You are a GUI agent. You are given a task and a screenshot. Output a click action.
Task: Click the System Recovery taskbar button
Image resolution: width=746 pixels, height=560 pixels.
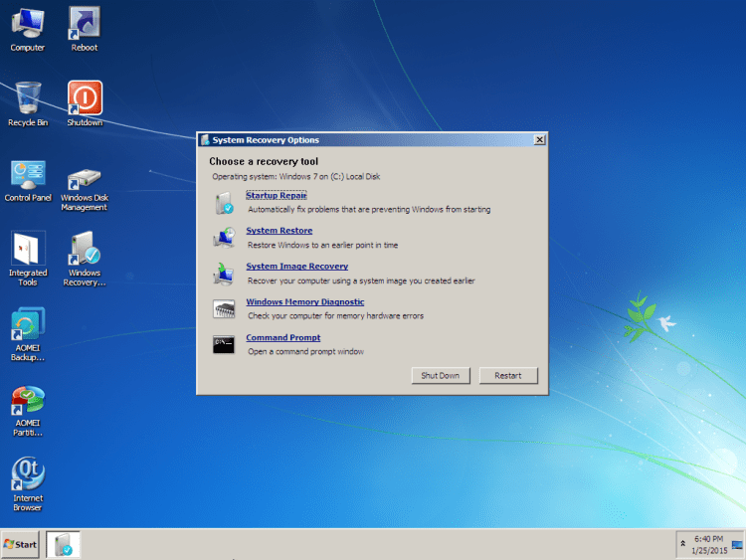coord(63,544)
